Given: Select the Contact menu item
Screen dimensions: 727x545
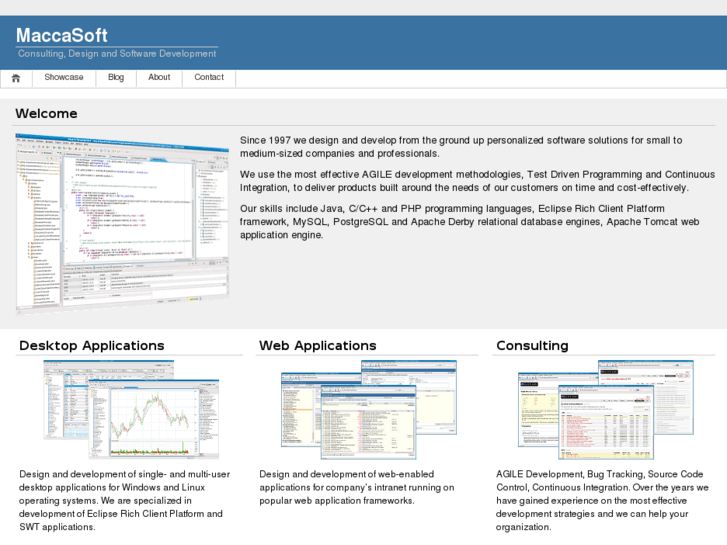Looking at the screenshot, I should click(x=209, y=77).
